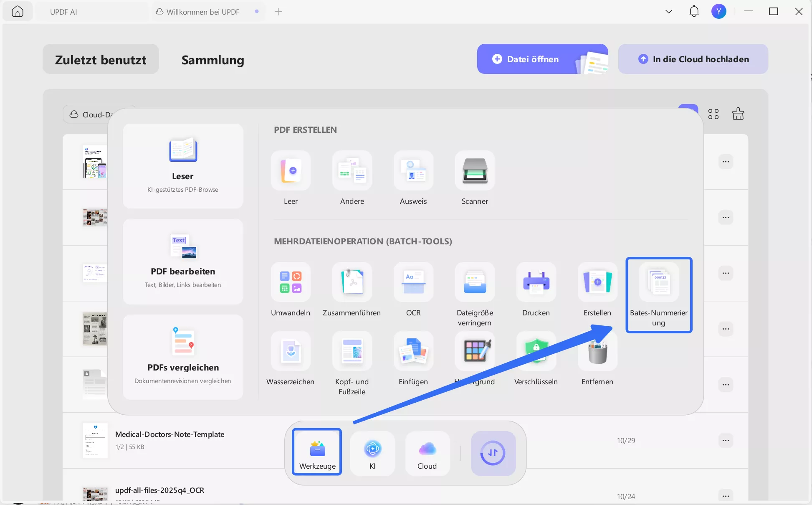Switch to grid view layout
This screenshot has height=505, width=812.
(713, 114)
